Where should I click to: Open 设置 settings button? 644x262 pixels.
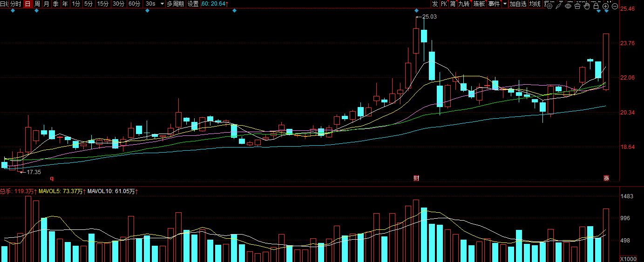click(x=193, y=4)
